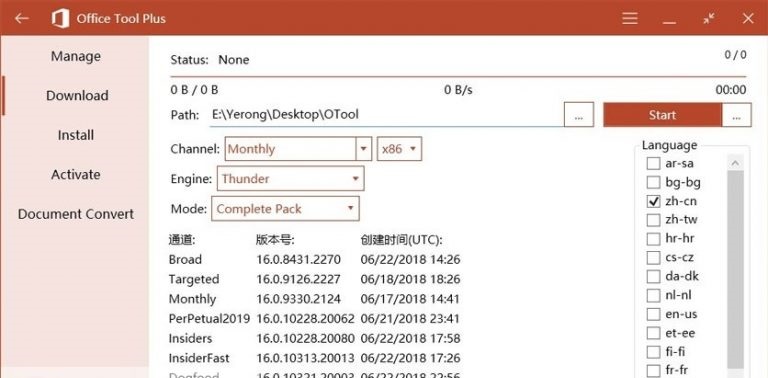
Task: Open extra options beside Start button
Action: [736, 115]
